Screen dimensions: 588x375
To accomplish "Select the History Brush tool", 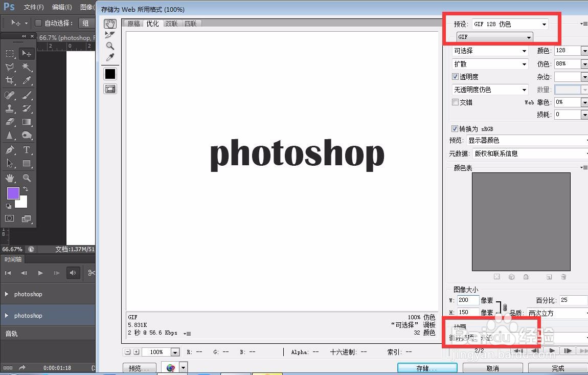I will 26,108.
